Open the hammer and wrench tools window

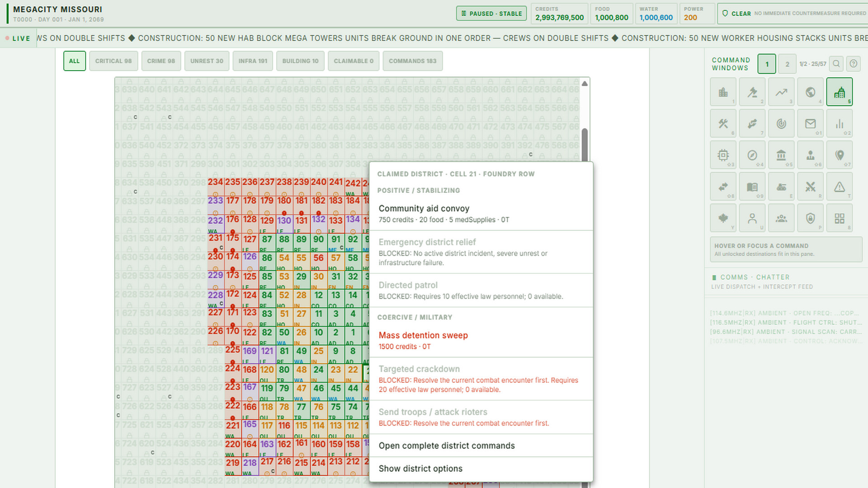[723, 123]
